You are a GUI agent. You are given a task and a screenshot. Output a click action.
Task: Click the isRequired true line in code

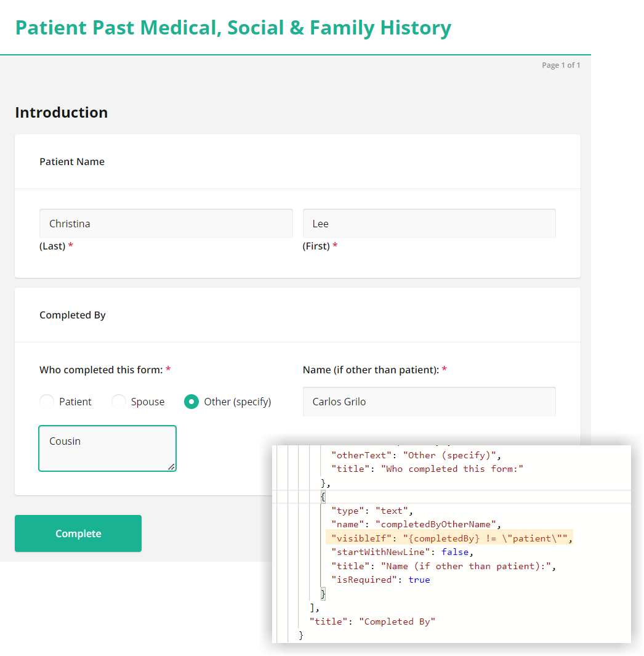pyautogui.click(x=378, y=580)
